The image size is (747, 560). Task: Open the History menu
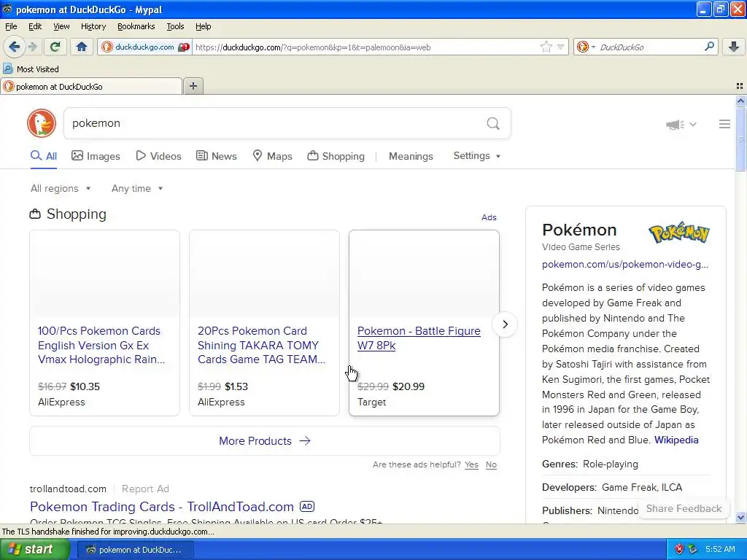(x=93, y=26)
